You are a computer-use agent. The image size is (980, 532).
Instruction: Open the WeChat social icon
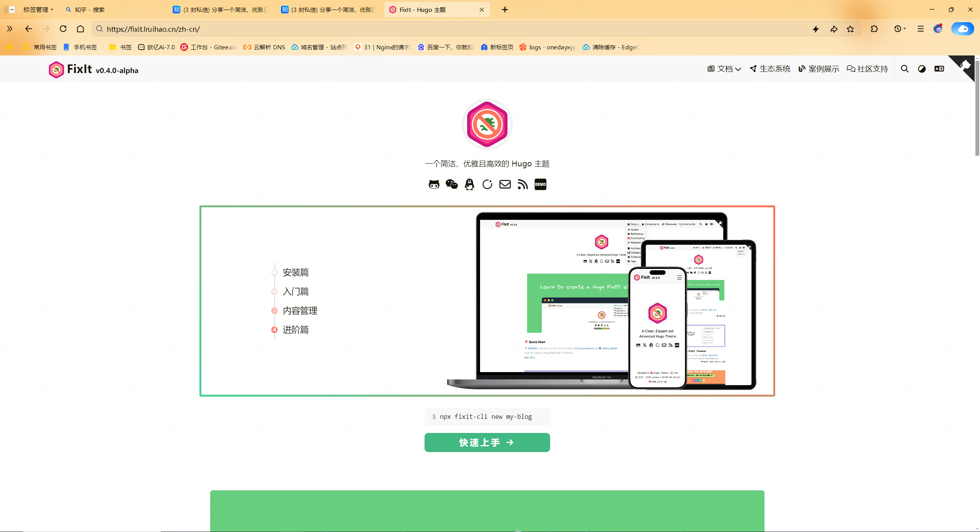[x=452, y=184]
